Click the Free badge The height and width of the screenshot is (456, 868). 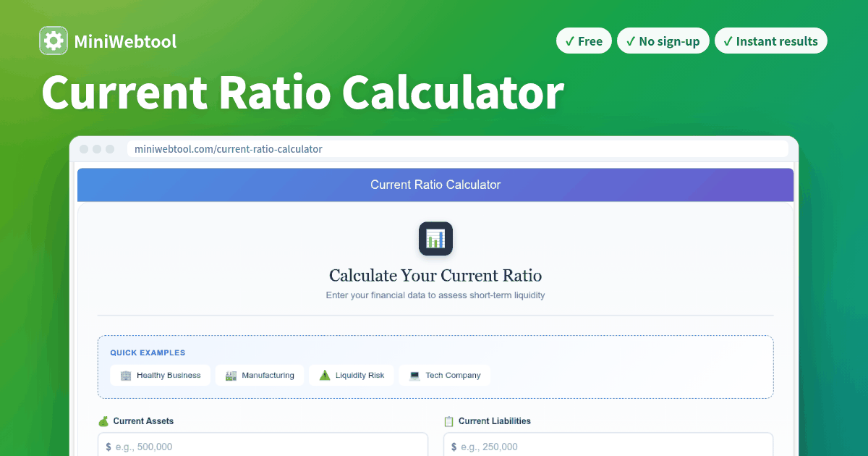click(584, 41)
